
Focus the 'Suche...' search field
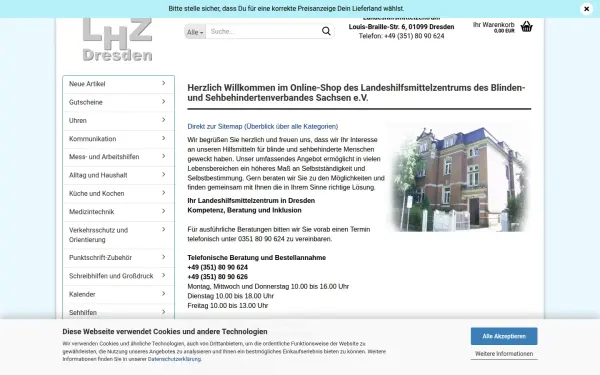264,31
